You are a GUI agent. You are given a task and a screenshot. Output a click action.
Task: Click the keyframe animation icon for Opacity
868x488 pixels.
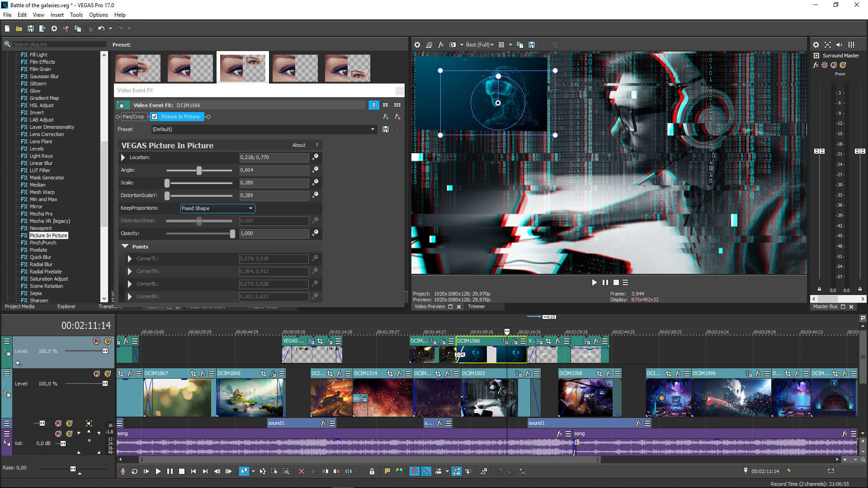[x=316, y=233]
